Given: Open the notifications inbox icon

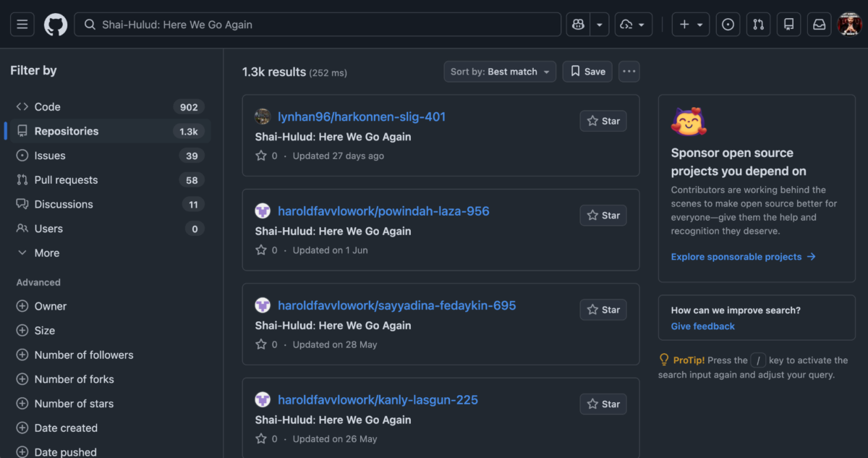Looking at the screenshot, I should 820,25.
